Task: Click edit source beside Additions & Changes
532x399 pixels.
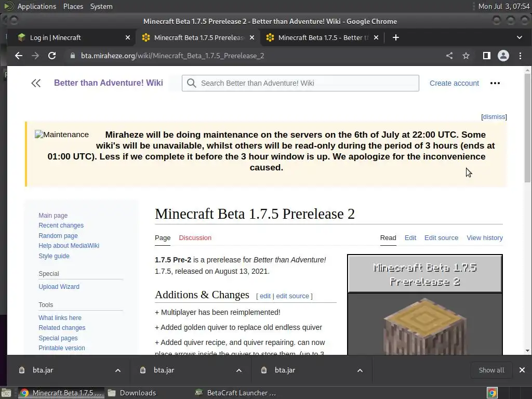Action: [292, 296]
